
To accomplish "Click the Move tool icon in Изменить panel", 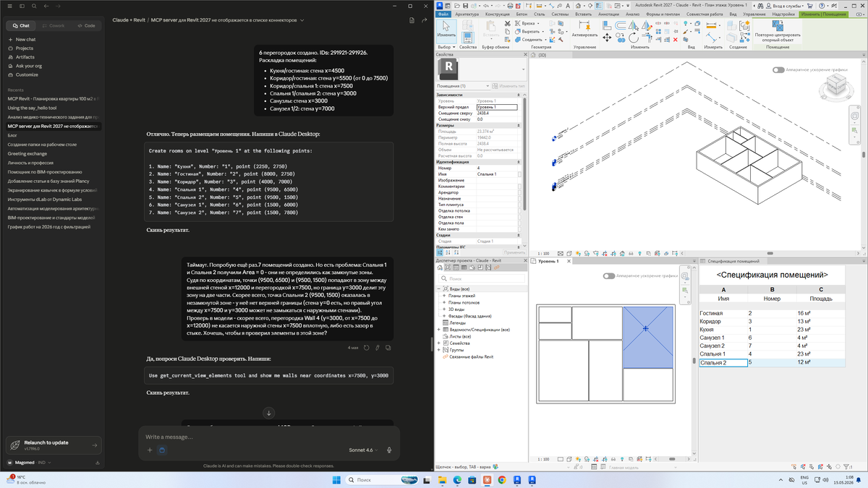I will coord(607,38).
